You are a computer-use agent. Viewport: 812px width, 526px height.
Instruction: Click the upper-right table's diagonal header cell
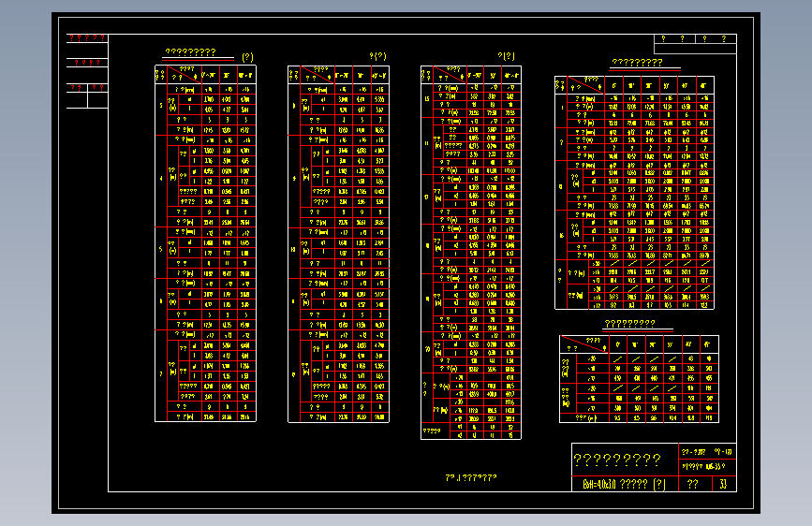coord(585,84)
